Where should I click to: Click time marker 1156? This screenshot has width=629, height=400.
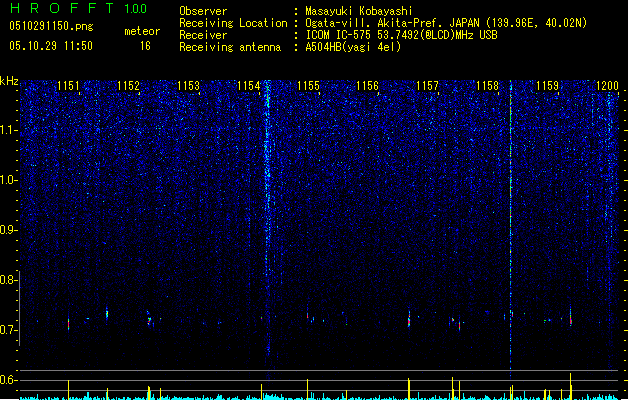click(367, 85)
